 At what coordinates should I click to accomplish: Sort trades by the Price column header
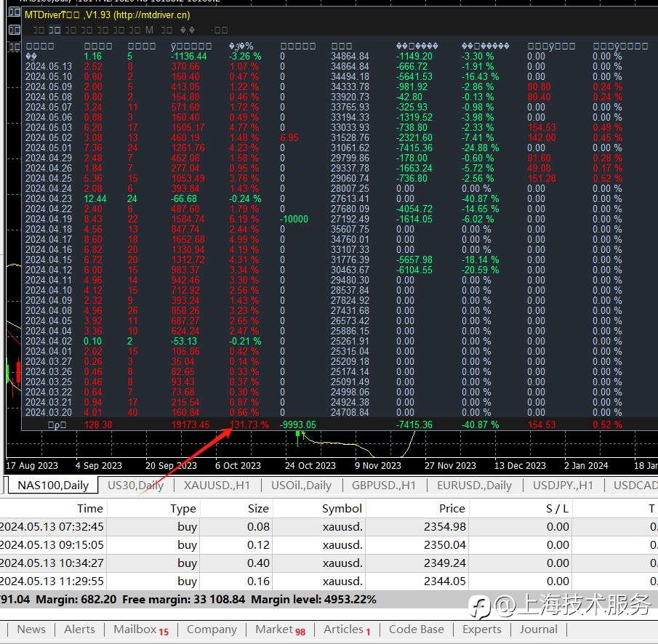[x=452, y=509]
